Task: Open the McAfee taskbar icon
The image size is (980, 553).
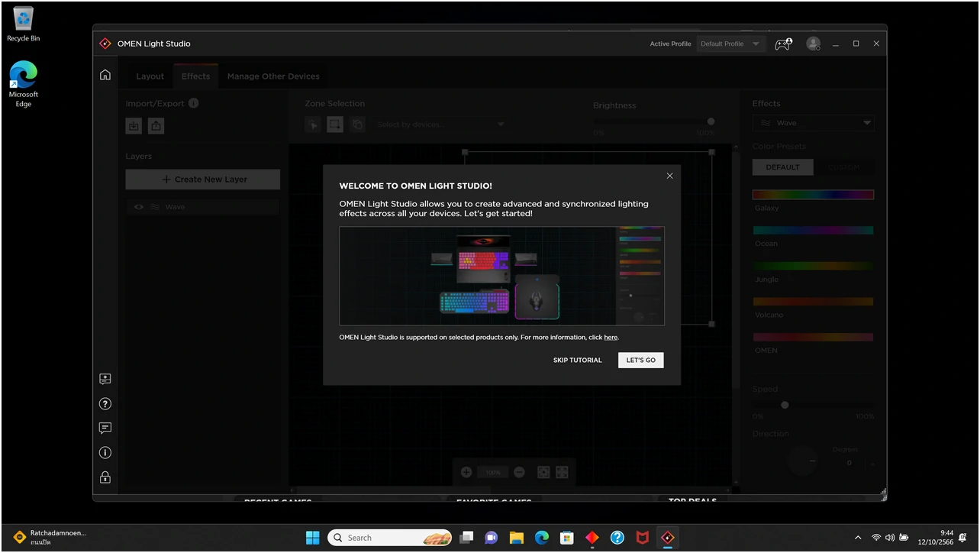Action: 643,537
